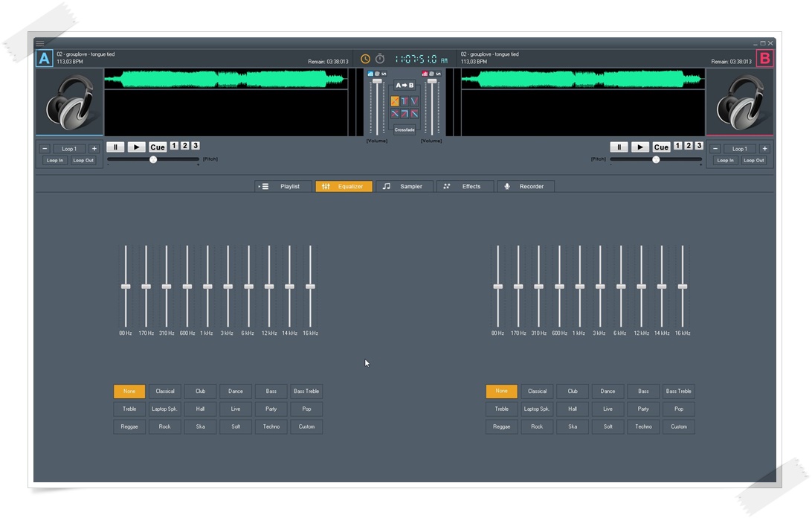This screenshot has height=518, width=812.
Task: Apply the Bass Treble preset on deck B
Action: click(678, 391)
